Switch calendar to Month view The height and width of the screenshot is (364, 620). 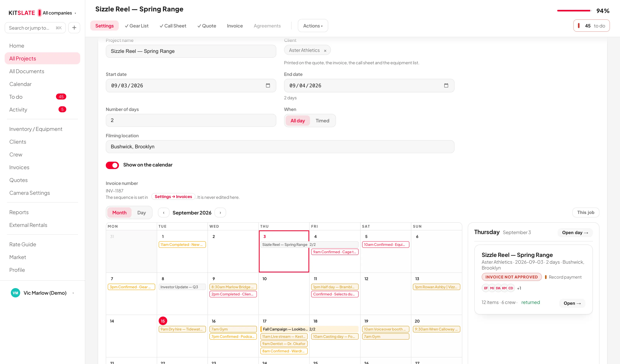tap(119, 213)
